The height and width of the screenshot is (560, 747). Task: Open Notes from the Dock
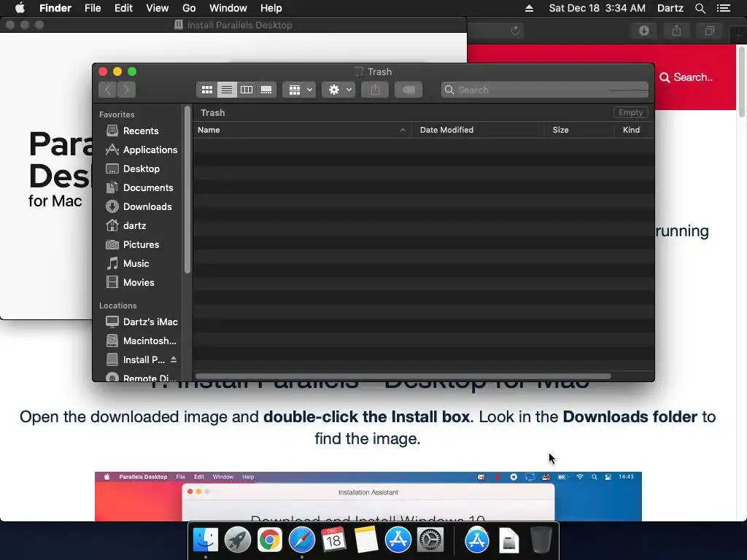pos(366,540)
